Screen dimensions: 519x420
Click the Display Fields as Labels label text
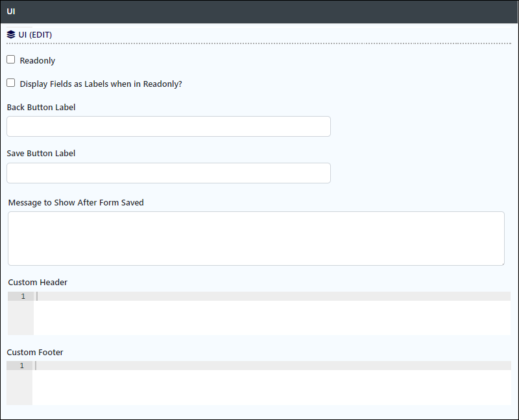pyautogui.click(x=101, y=84)
